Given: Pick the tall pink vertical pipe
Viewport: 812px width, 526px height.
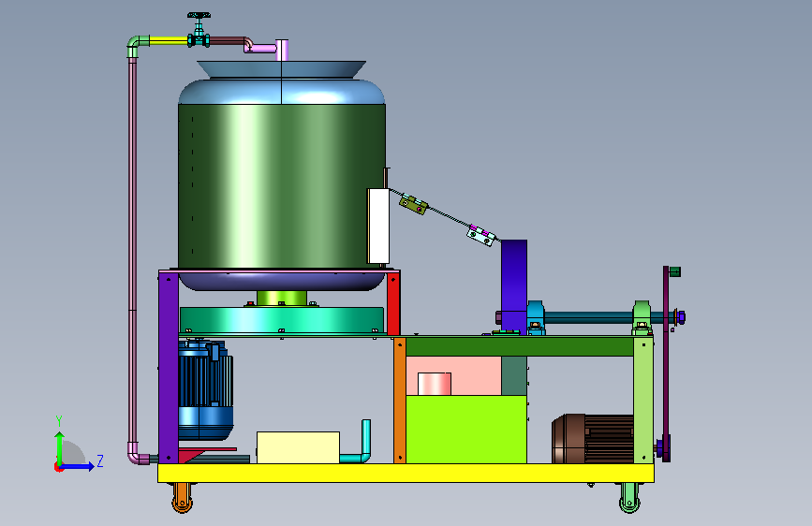Looking at the screenshot, I should pyautogui.click(x=133, y=250).
